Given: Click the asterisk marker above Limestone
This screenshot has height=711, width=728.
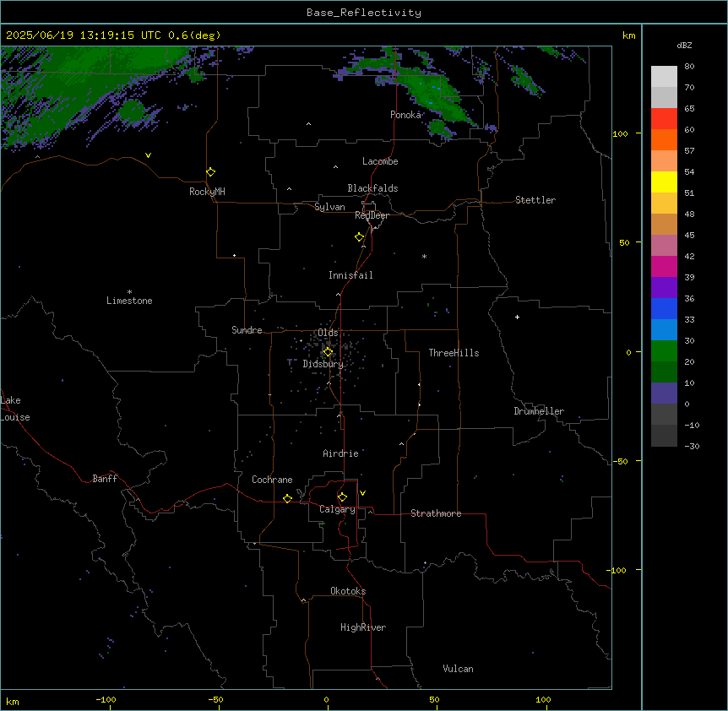Looking at the screenshot, I should click(x=129, y=292).
